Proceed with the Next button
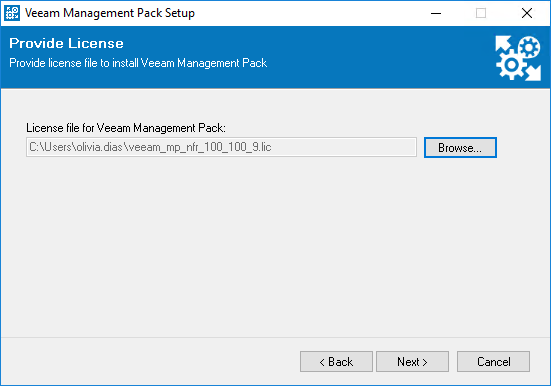Viewport: 551px width, 386px height. click(412, 361)
